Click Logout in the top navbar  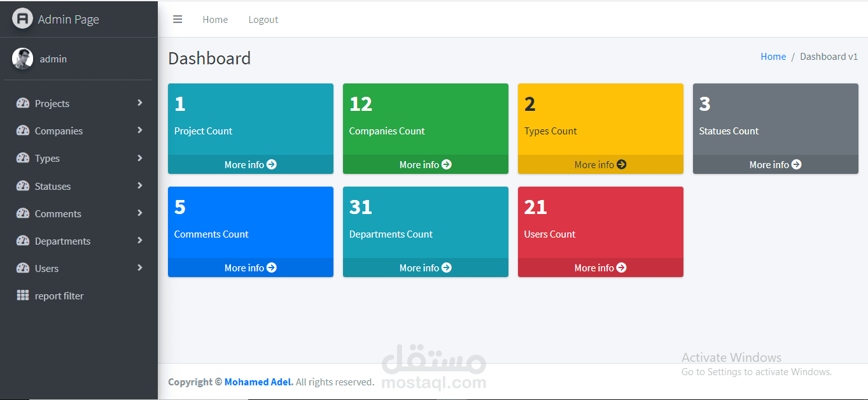point(263,19)
